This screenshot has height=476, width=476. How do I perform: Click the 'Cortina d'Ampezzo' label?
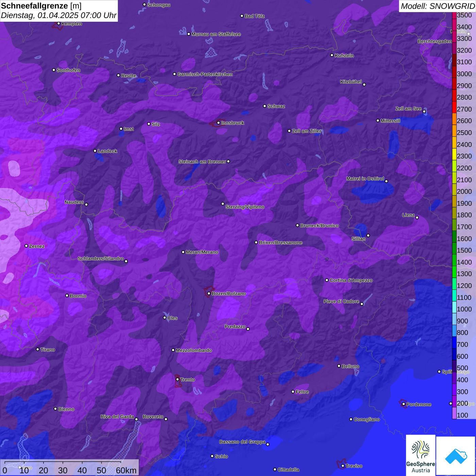point(351,280)
